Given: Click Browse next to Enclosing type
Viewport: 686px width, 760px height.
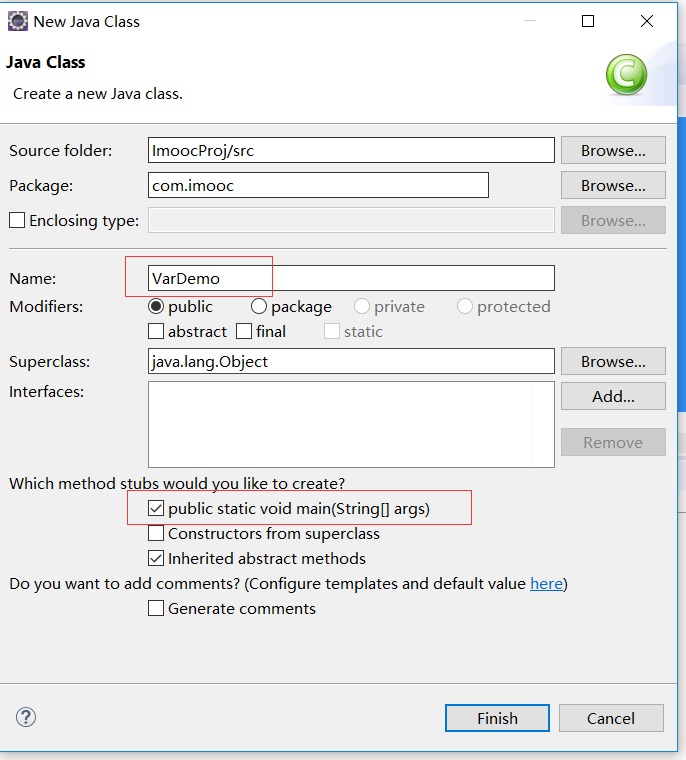Looking at the screenshot, I should pyautogui.click(x=613, y=220).
